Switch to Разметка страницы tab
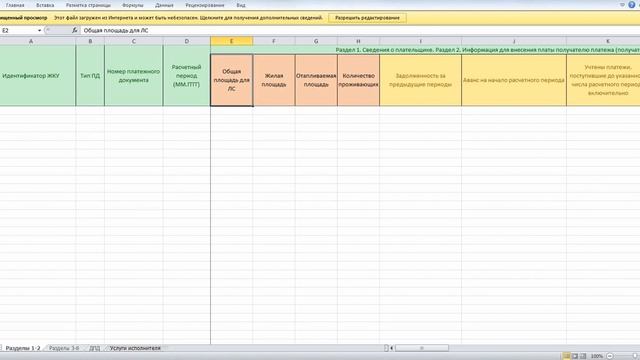This screenshot has height=360, width=640. tap(88, 5)
